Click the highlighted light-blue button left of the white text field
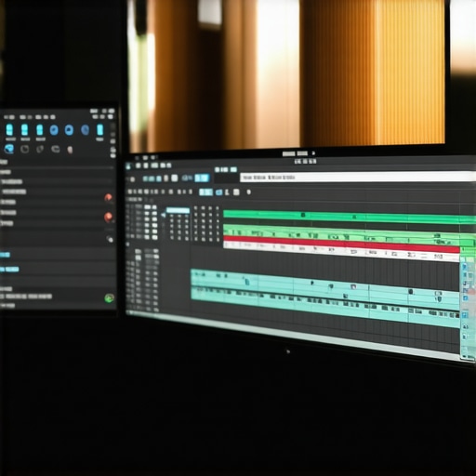476x476 pixels. pyautogui.click(x=202, y=178)
